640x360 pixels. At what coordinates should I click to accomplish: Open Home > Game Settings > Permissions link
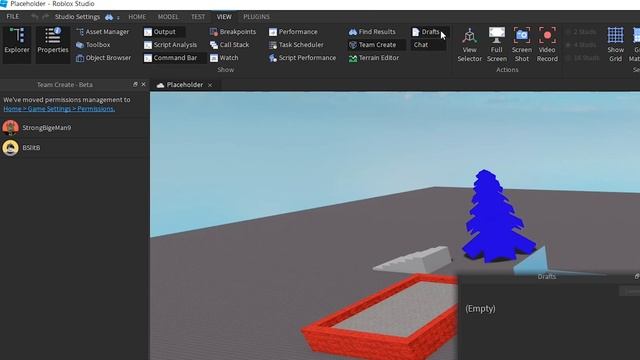(x=59, y=109)
